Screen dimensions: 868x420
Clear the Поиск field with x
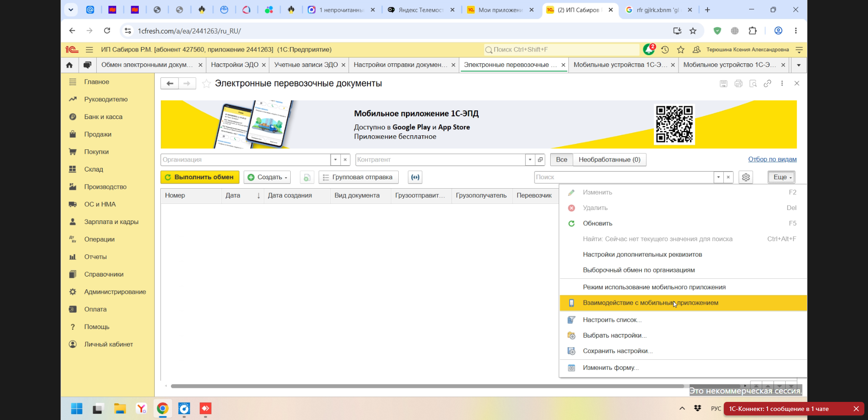[728, 177]
